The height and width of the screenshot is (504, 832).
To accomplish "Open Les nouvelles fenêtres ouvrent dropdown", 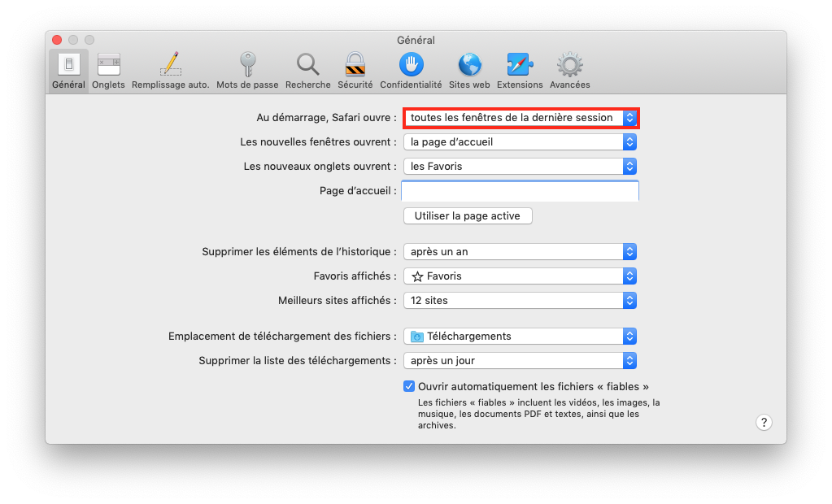I will tap(520, 142).
